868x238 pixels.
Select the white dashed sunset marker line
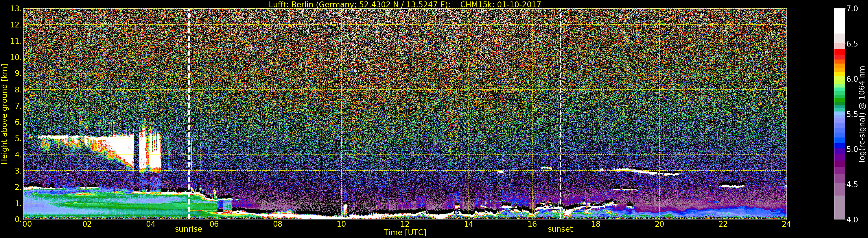coord(560,114)
